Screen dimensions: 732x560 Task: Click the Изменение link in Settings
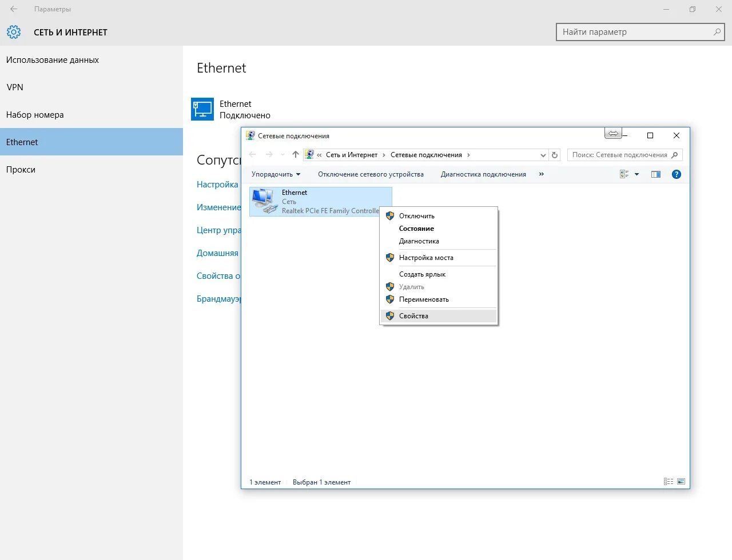[x=219, y=207]
